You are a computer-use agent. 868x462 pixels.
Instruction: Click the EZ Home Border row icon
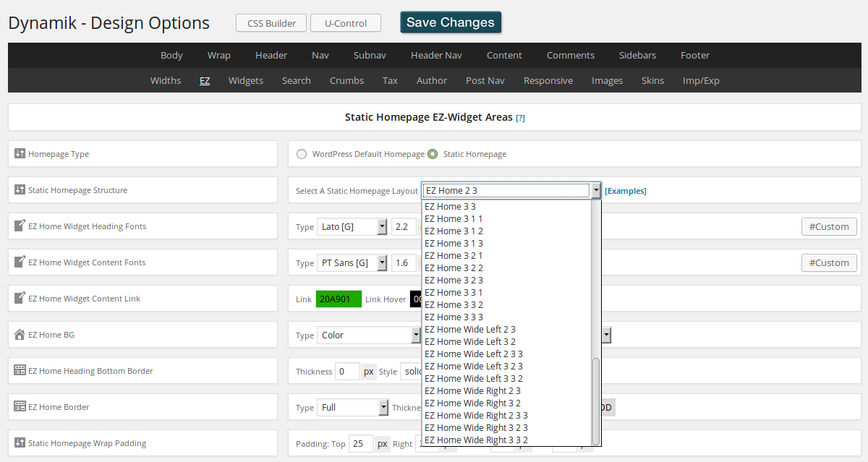click(x=20, y=407)
